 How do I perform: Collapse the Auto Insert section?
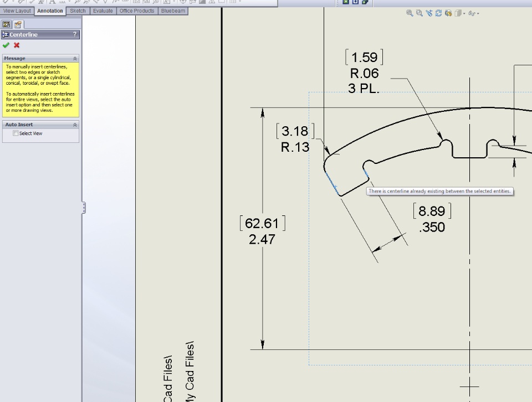[75, 125]
